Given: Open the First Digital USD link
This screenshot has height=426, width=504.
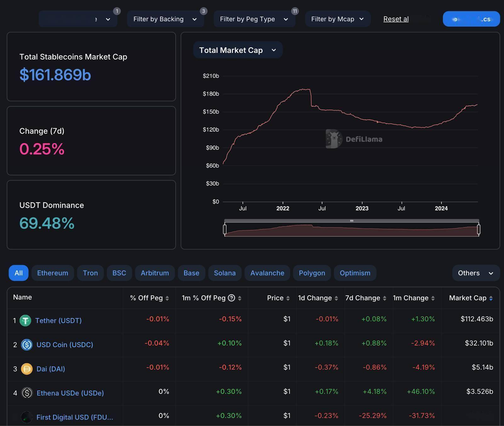Looking at the screenshot, I should (x=75, y=417).
